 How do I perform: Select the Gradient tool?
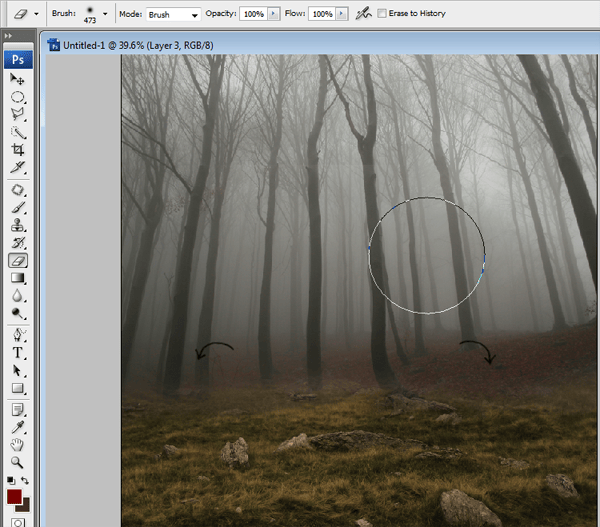(x=18, y=278)
